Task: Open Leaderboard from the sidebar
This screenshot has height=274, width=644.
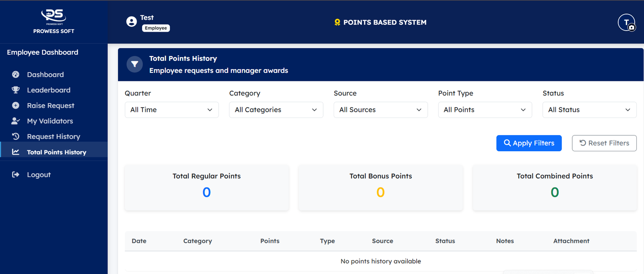Action: tap(49, 90)
